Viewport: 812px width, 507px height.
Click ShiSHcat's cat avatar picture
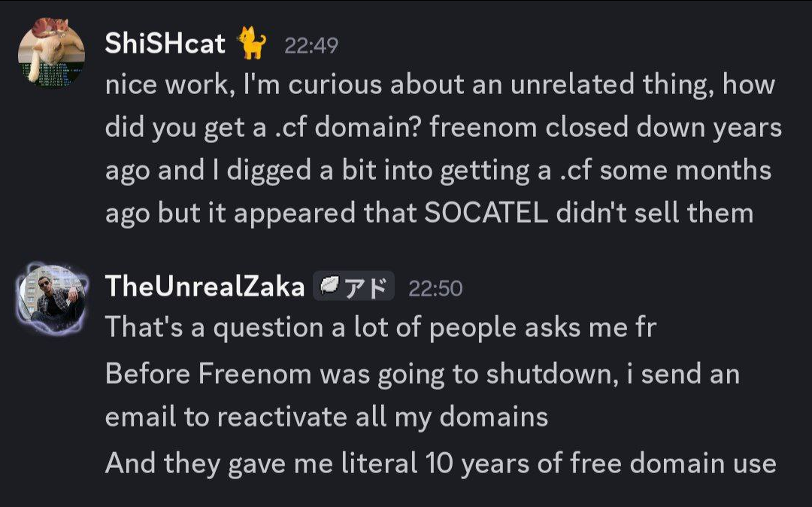[x=51, y=53]
